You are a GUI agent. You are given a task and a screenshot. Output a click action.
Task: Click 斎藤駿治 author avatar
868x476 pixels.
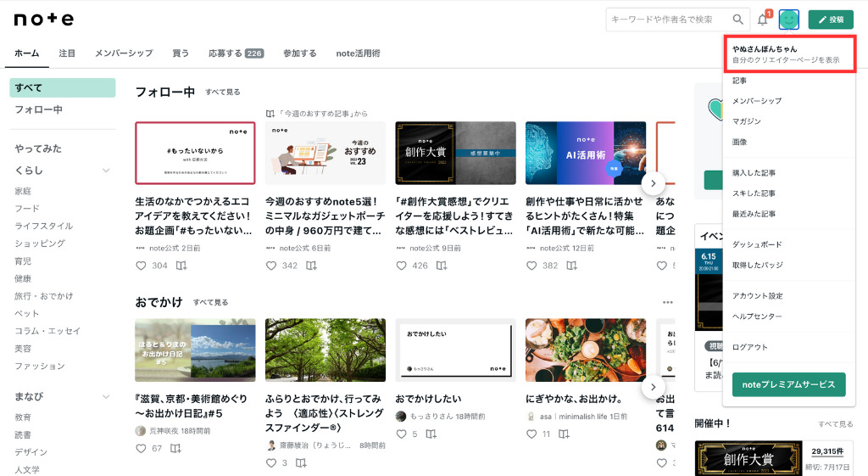pyautogui.click(x=271, y=445)
